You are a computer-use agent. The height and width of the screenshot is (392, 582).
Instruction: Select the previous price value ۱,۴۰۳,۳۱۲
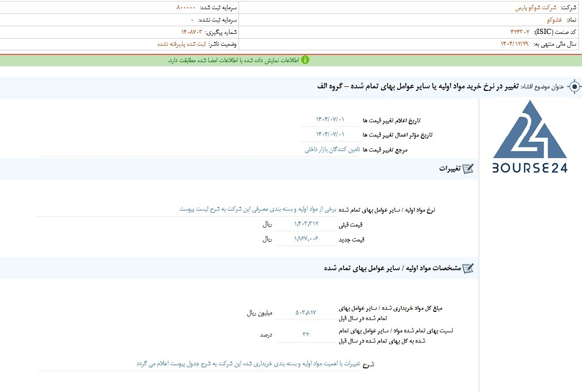[306, 224]
